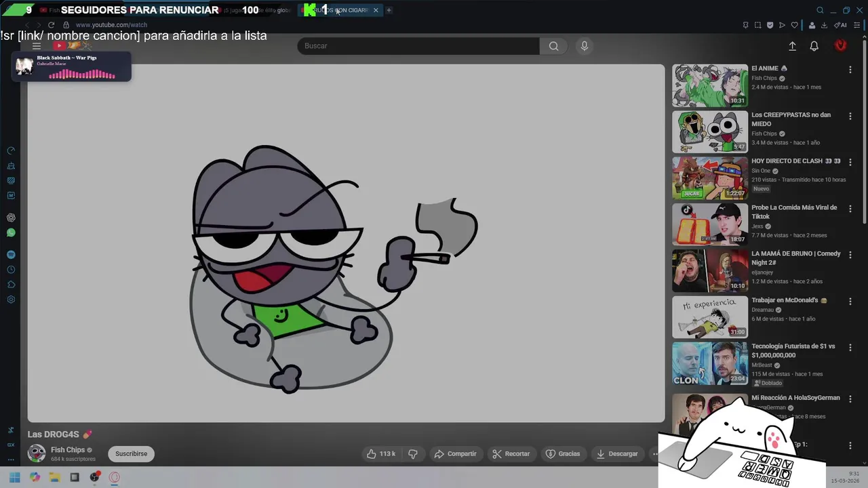This screenshot has height=488, width=868.
Task: Open the red account avatar menu
Action: click(x=841, y=45)
